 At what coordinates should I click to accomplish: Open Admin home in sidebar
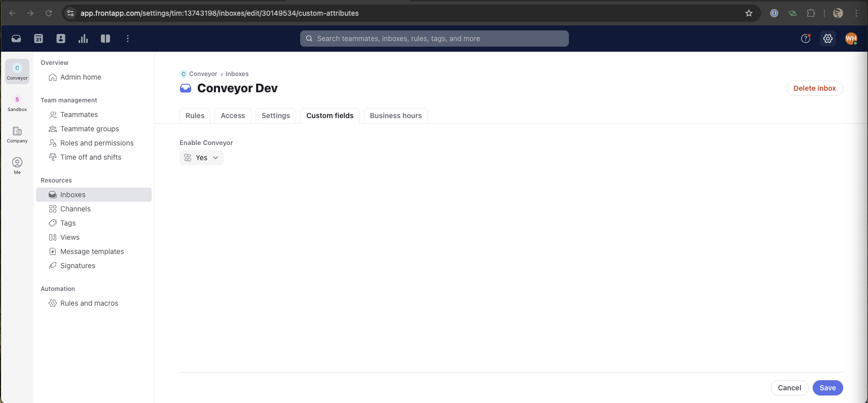(x=94, y=77)
